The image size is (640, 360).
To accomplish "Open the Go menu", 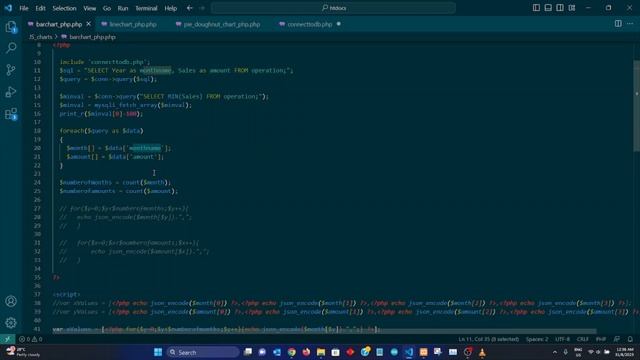I will tap(107, 8).
